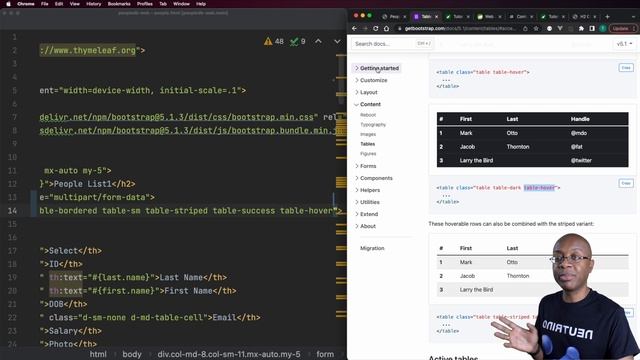Screen dimensions: 640x360
Task: Open the Migration link in sidebar
Action: tap(372, 249)
